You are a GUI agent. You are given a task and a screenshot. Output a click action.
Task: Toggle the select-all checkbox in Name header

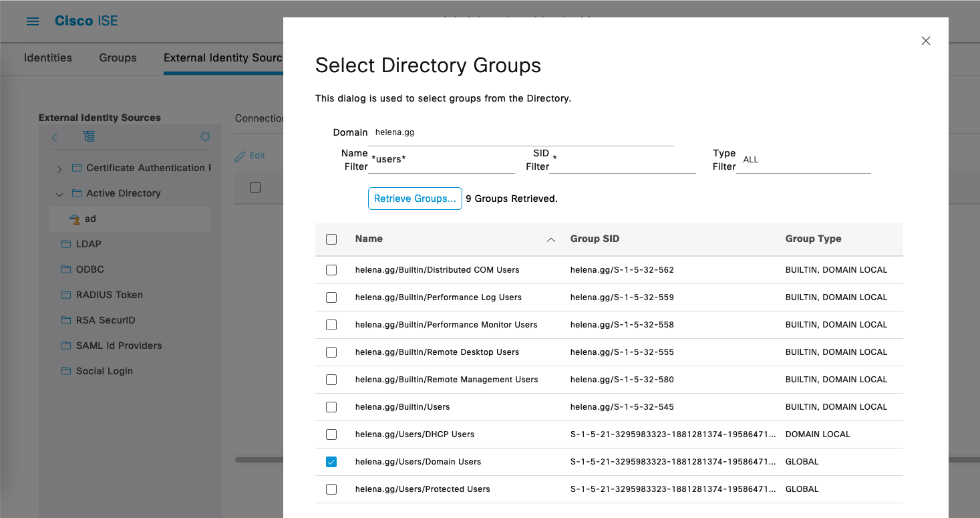coord(331,239)
